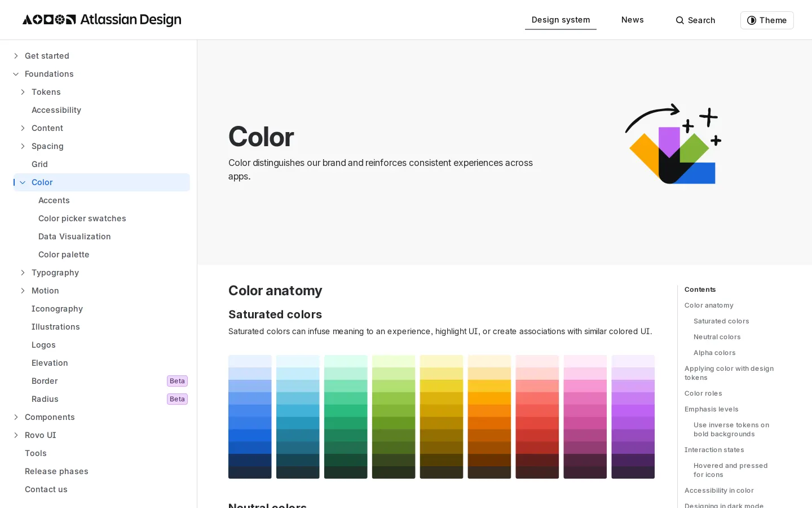The height and width of the screenshot is (508, 812).
Task: Click the Beta badge next to Radius
Action: coord(177,399)
